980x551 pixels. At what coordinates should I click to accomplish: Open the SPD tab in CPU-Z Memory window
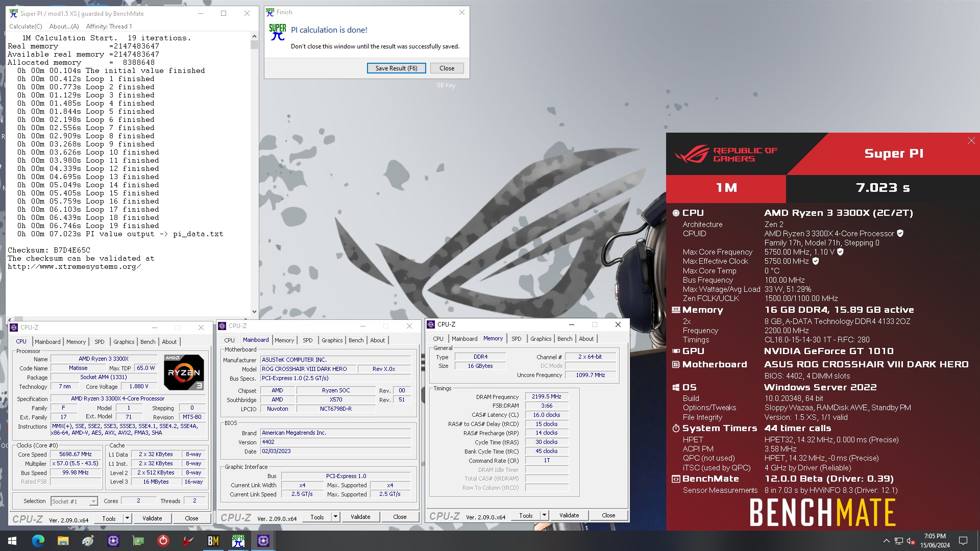pos(517,339)
